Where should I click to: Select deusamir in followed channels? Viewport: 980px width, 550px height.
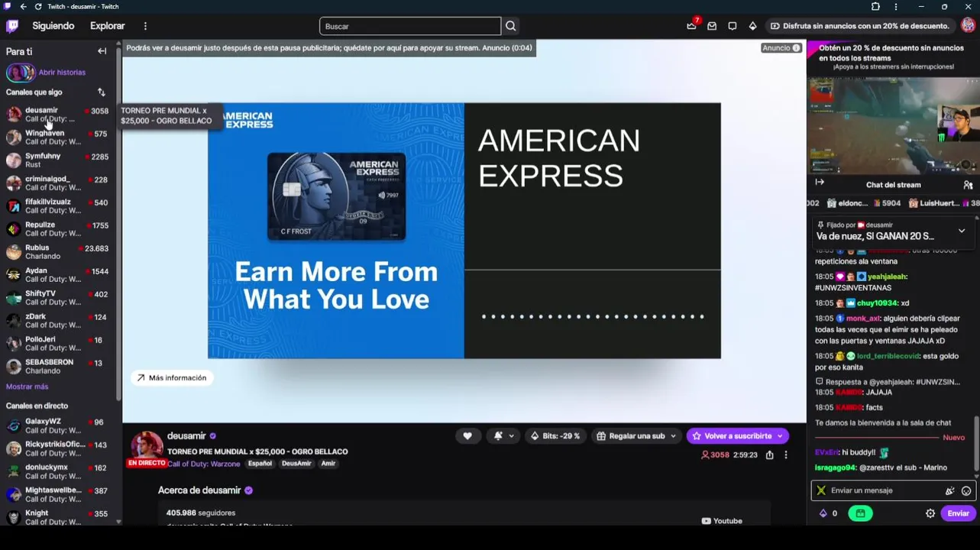click(59, 115)
